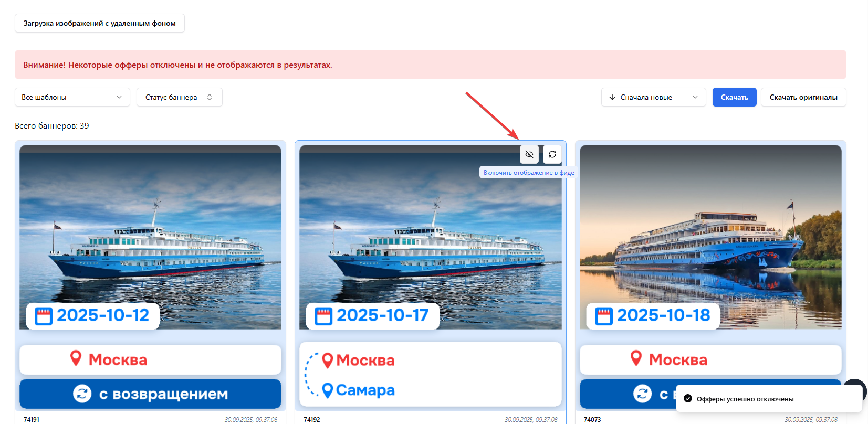Select the sunset ship banner 74073
The height and width of the screenshot is (424, 868).
tap(710, 237)
